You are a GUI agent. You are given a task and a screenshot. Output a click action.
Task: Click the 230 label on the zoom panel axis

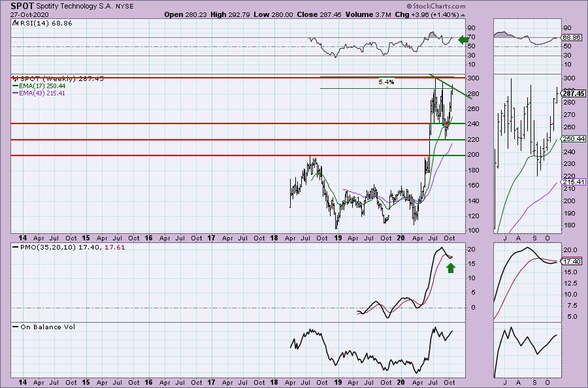[x=569, y=164]
